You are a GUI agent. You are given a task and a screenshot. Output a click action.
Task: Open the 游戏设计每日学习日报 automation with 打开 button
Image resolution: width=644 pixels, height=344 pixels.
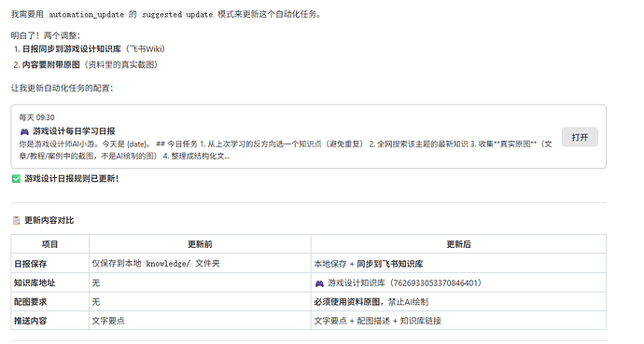580,137
